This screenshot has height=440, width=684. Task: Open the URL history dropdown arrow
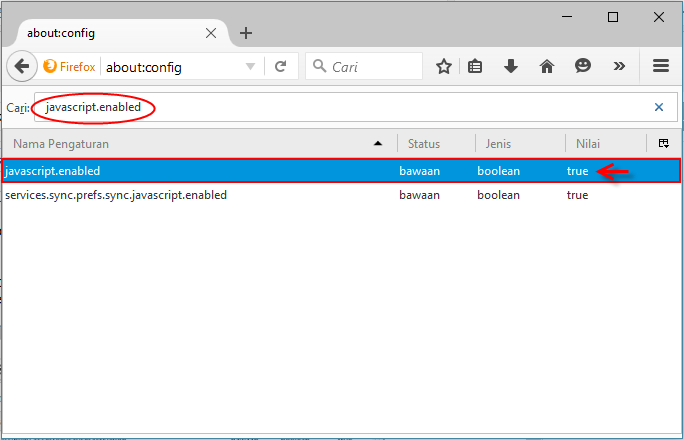[x=250, y=67]
